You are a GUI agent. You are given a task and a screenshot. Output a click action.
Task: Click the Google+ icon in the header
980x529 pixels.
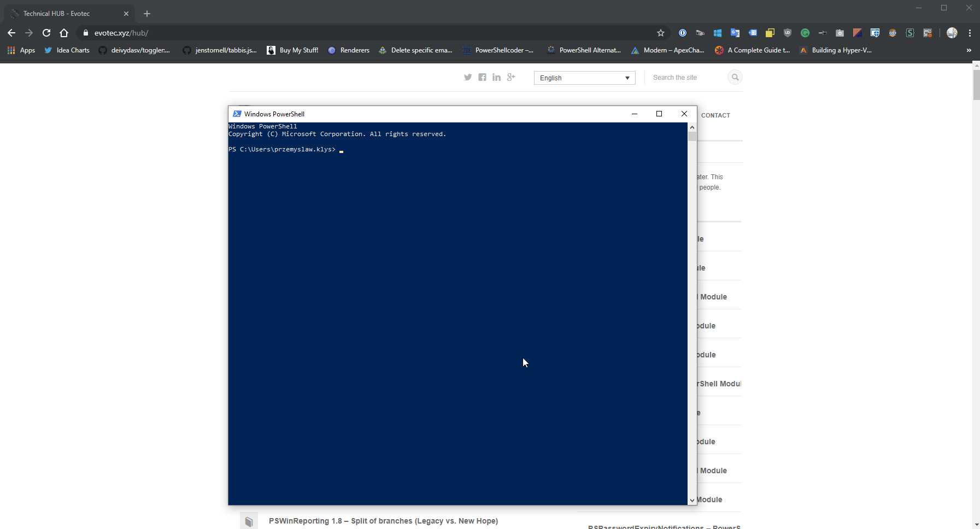tap(512, 77)
